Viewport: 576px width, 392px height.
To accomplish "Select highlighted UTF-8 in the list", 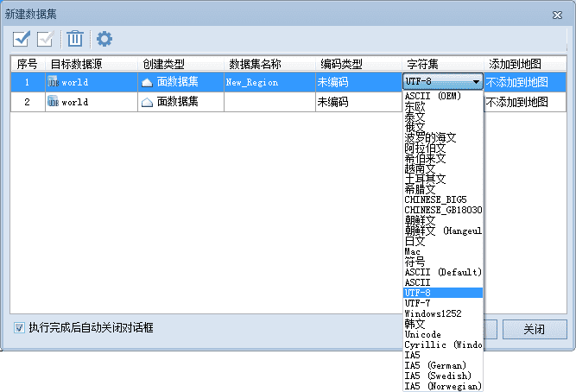I will click(443, 293).
